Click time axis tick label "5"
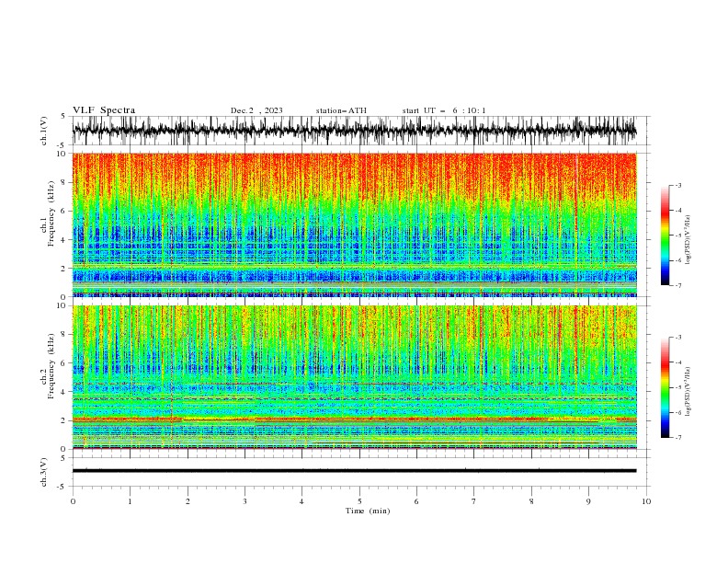This screenshot has width=728, height=563. (359, 501)
